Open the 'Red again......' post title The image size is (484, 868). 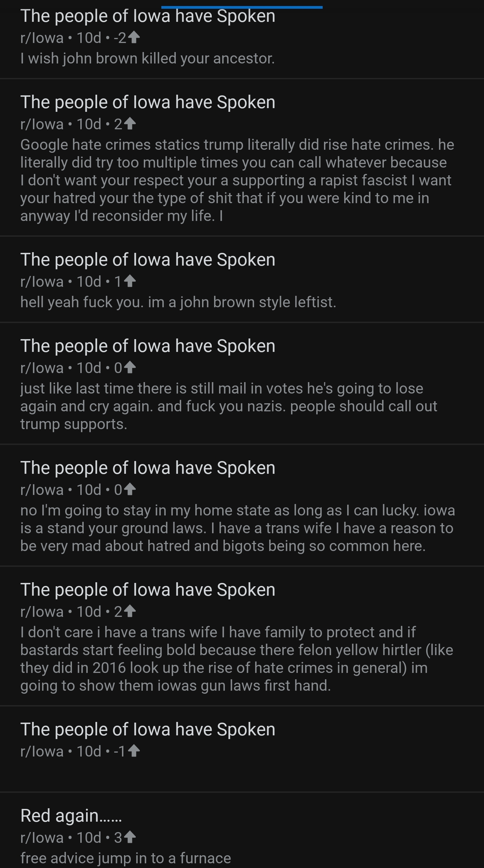coord(71,815)
